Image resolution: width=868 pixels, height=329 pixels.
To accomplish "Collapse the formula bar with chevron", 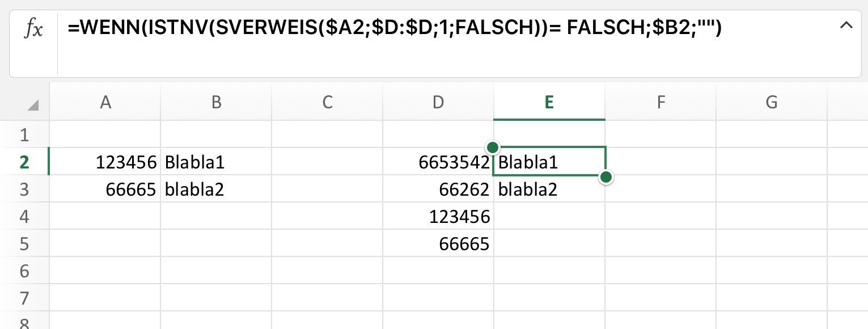I will point(845,26).
